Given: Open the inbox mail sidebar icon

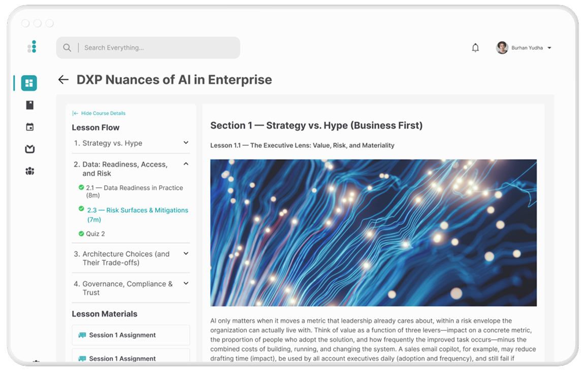Looking at the screenshot, I should click(29, 149).
